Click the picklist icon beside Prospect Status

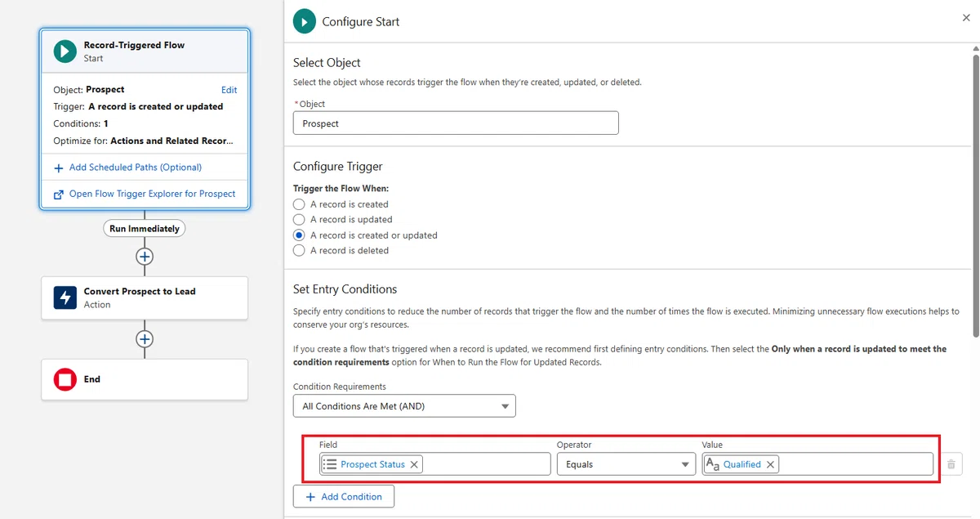pos(330,464)
